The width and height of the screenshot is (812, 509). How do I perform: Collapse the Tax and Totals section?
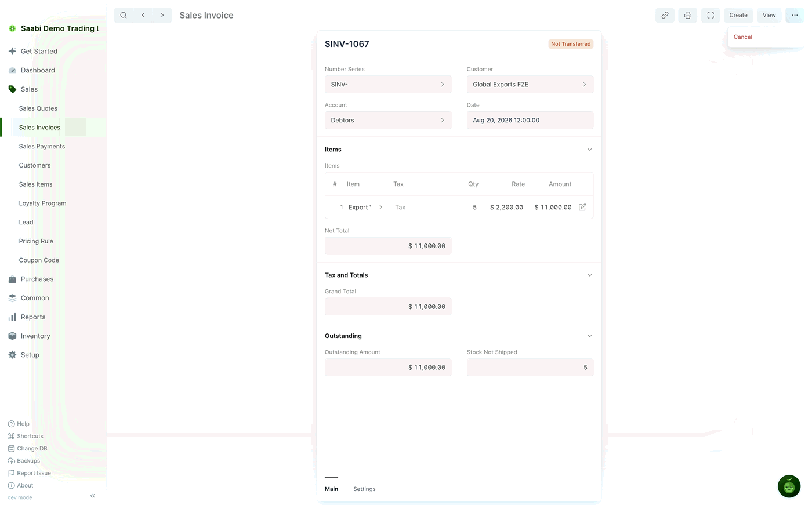coord(590,275)
